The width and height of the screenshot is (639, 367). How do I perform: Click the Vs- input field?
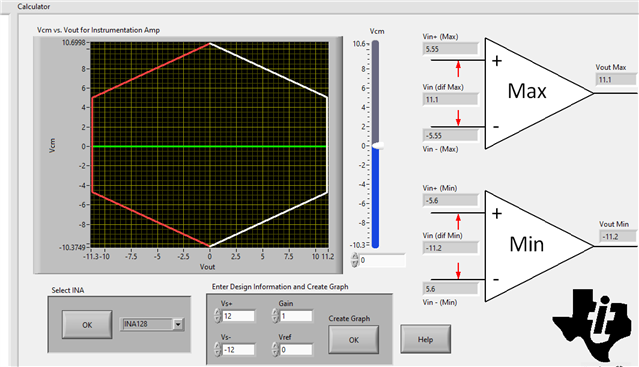click(239, 349)
